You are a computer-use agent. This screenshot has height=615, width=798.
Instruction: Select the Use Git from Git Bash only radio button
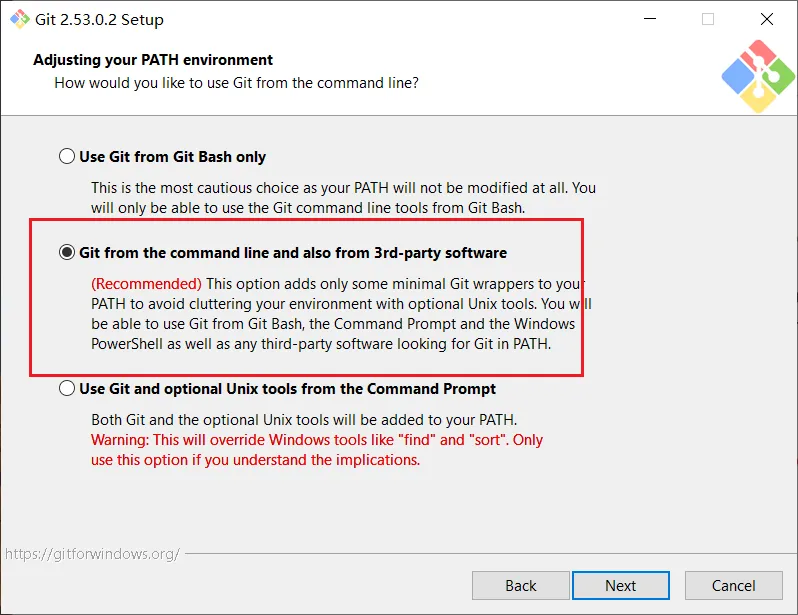pos(67,157)
